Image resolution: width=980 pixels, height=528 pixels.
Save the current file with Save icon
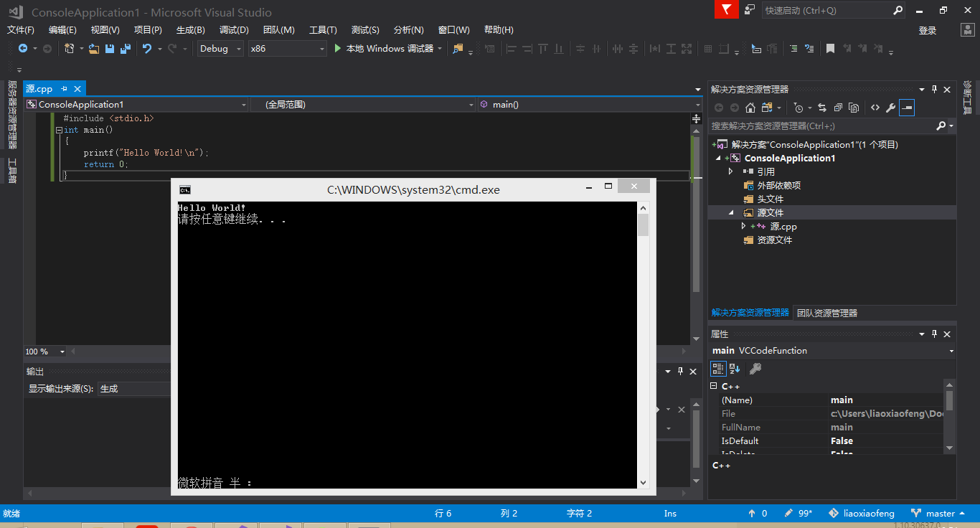[110, 49]
